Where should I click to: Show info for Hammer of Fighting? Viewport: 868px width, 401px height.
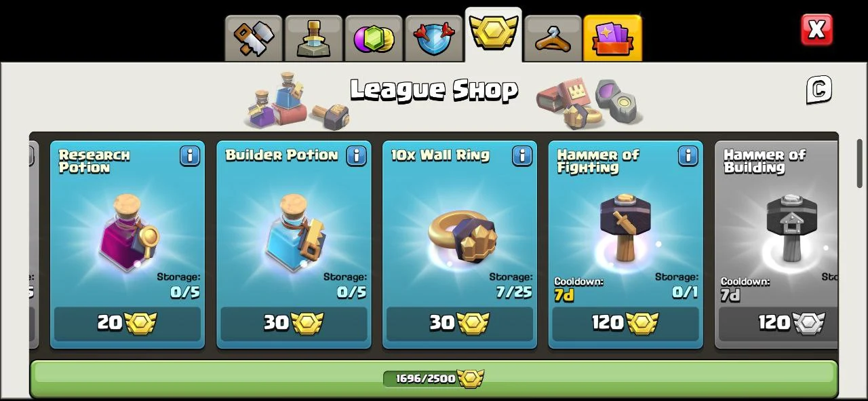pyautogui.click(x=688, y=155)
